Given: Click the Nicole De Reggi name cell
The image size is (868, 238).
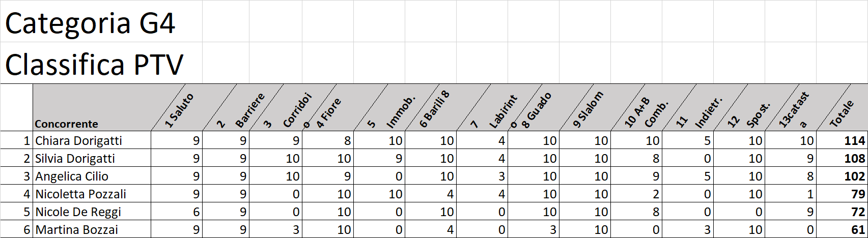Looking at the screenshot, I should [x=78, y=212].
